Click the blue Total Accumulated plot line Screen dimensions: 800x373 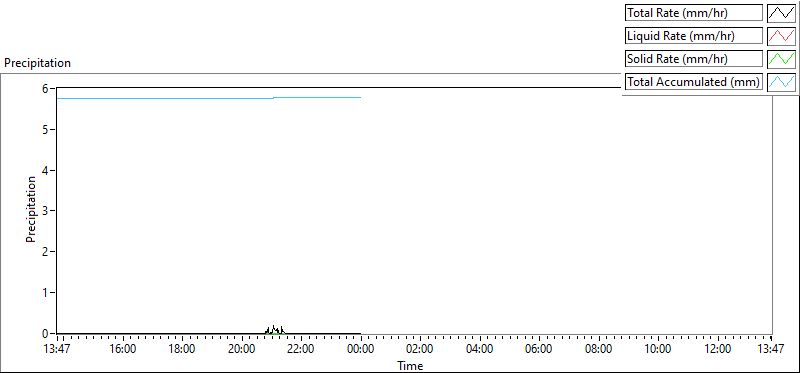tap(209, 98)
